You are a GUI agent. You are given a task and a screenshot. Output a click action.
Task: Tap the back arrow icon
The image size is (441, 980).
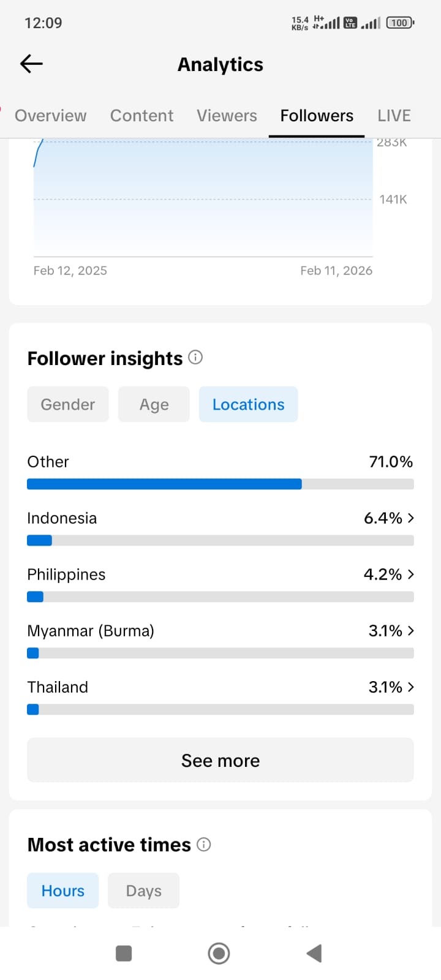(x=31, y=64)
